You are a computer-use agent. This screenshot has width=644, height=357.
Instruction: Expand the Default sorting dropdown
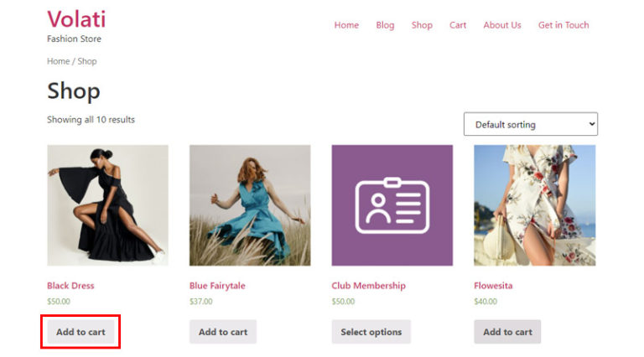[530, 125]
